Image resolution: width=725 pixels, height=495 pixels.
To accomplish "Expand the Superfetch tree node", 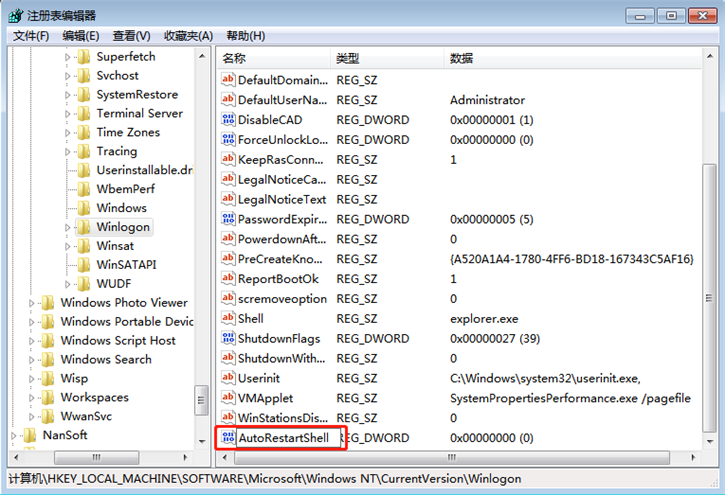I will point(69,57).
